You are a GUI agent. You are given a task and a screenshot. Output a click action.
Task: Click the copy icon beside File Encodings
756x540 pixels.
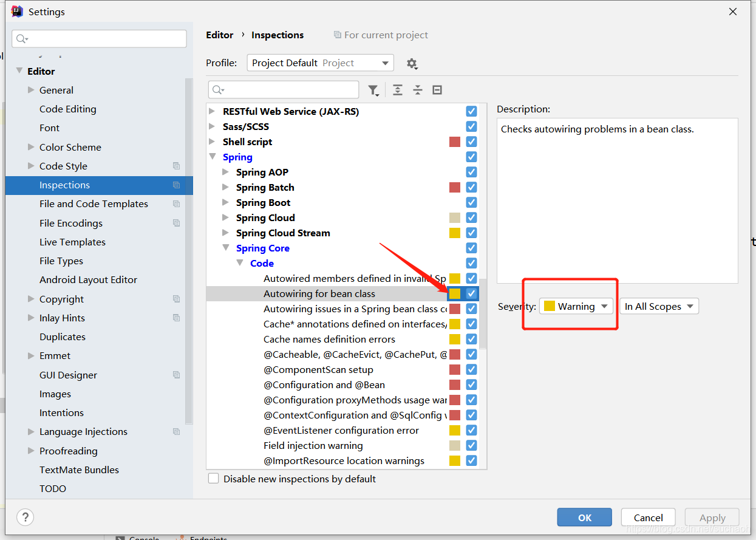[176, 223]
